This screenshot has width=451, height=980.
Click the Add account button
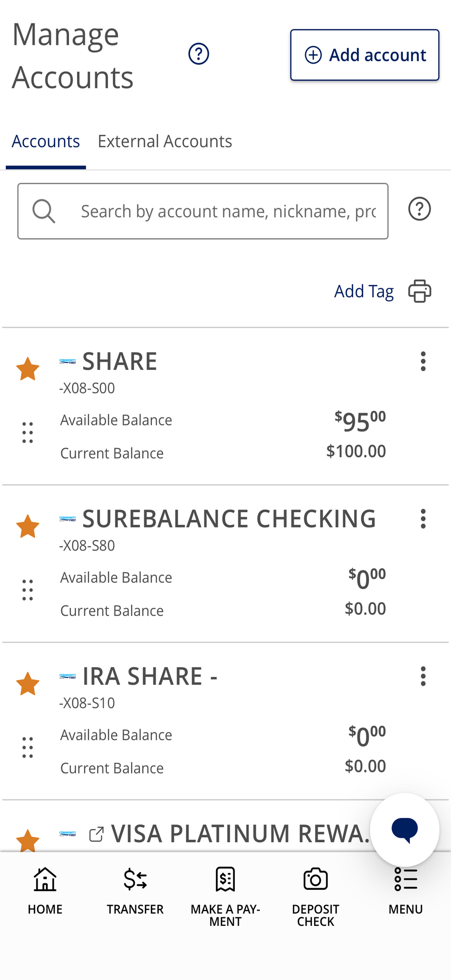(365, 55)
